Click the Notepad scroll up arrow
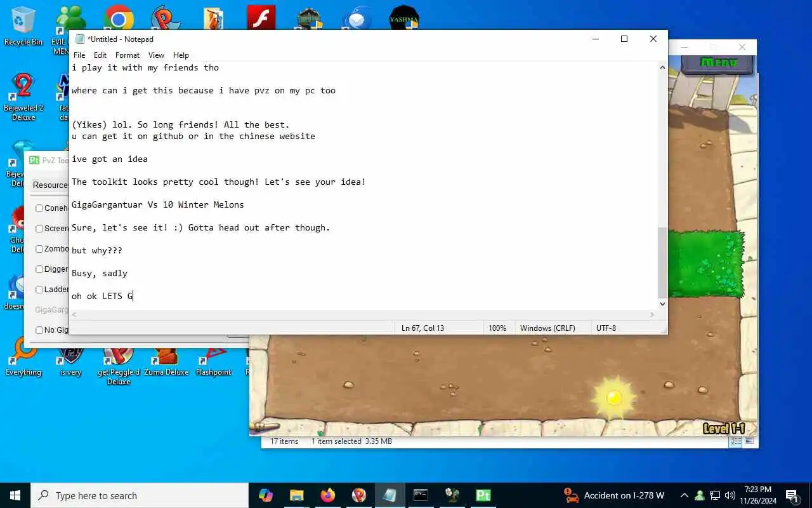This screenshot has width=812, height=508. coord(662,67)
